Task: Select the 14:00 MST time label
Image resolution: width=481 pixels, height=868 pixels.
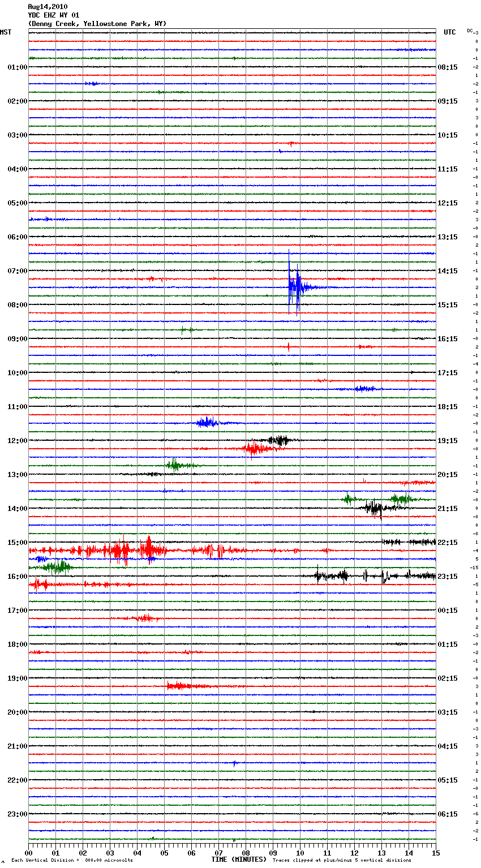Action: [18, 509]
